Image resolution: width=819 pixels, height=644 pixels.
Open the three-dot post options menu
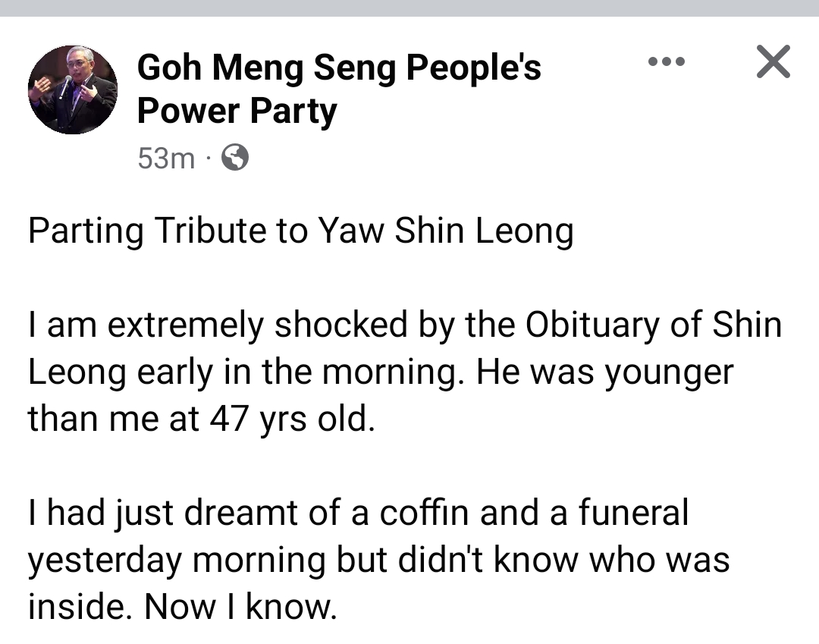pyautogui.click(x=667, y=61)
